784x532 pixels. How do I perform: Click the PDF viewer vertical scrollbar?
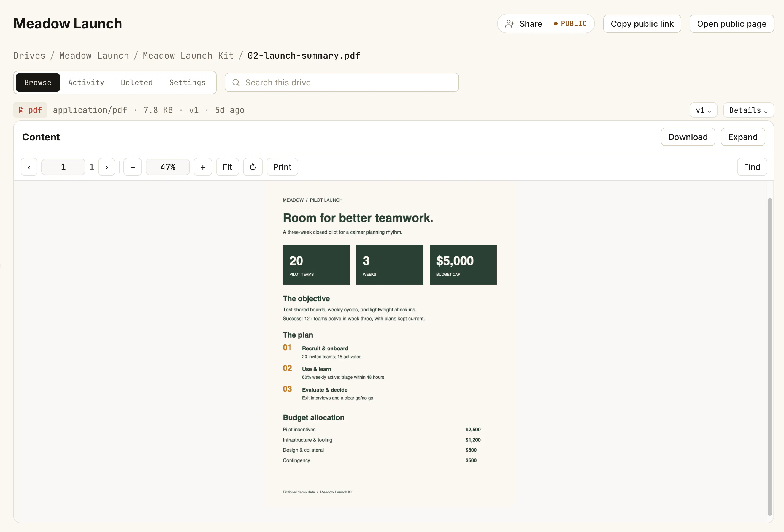pos(769,357)
